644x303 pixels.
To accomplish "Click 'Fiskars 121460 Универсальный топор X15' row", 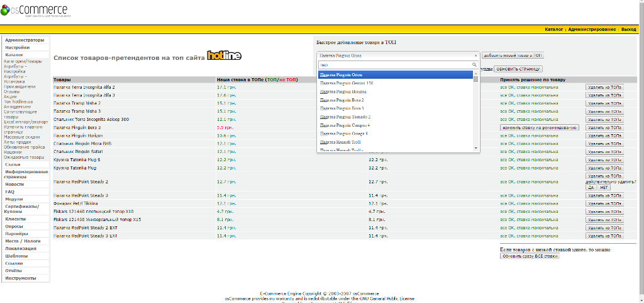I will coord(345,220).
